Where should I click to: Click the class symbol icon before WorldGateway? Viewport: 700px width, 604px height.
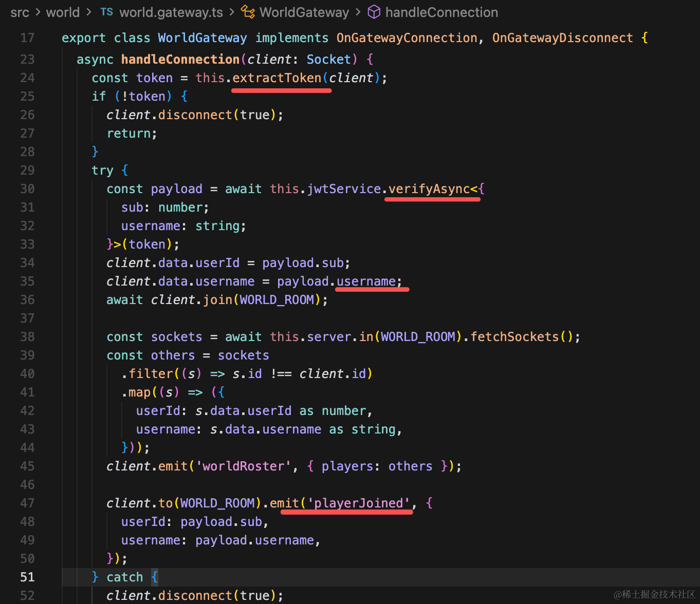248,12
